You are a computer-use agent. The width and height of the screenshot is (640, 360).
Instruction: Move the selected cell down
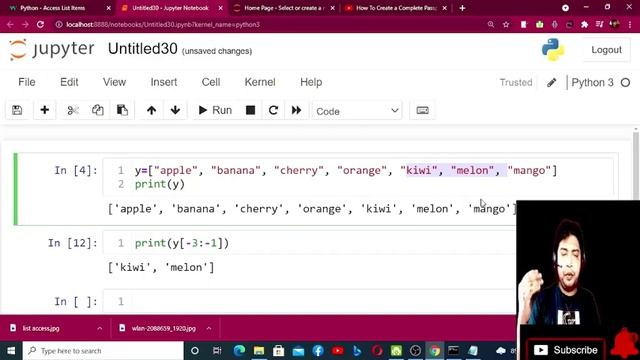point(176,110)
